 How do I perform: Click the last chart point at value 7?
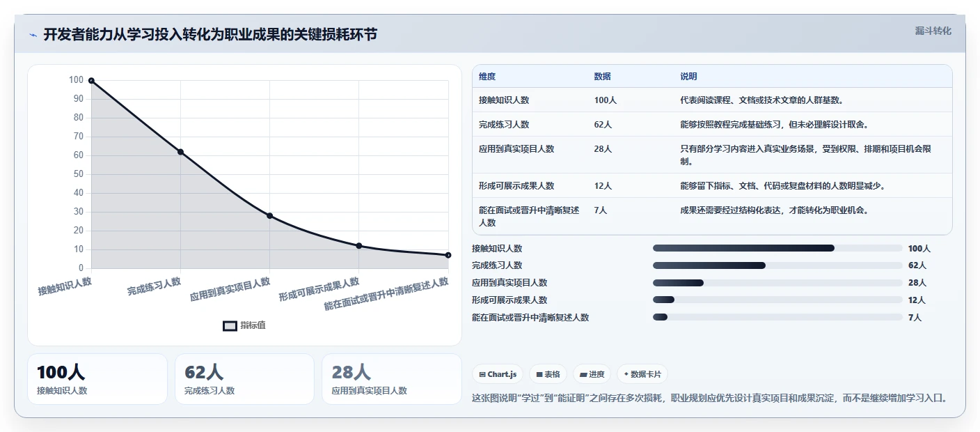(x=448, y=255)
